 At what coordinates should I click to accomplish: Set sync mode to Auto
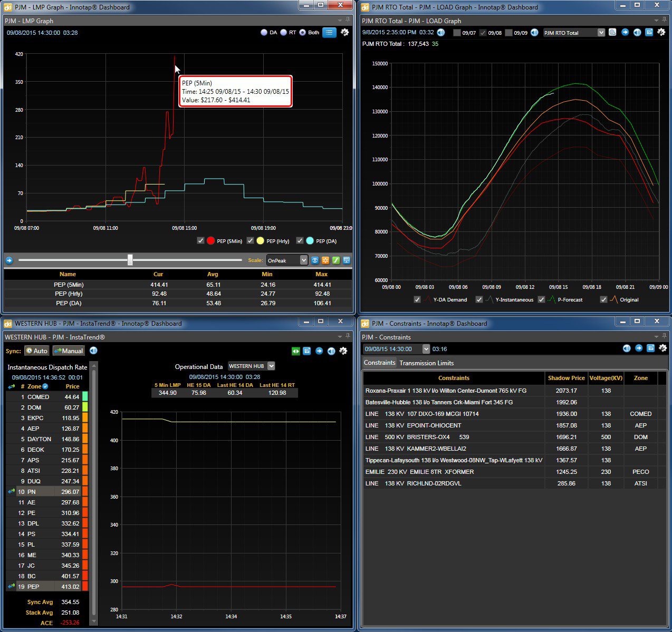pos(36,351)
